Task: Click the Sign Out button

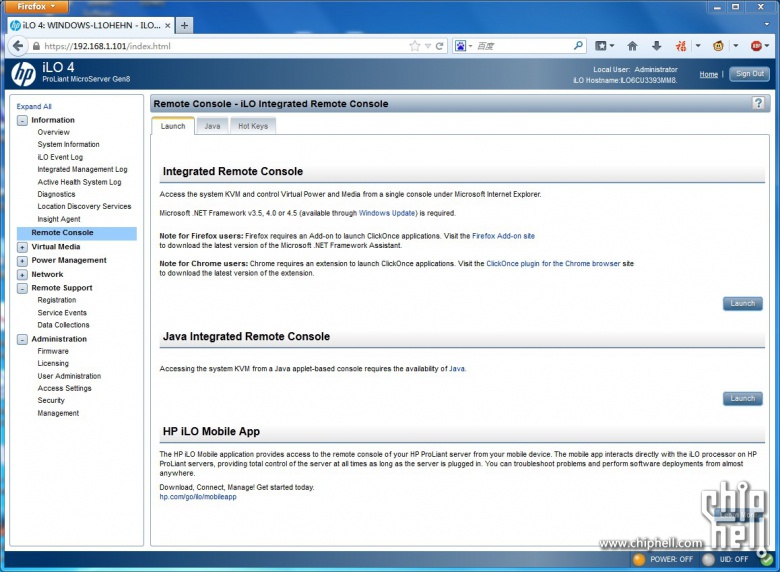Action: [750, 74]
